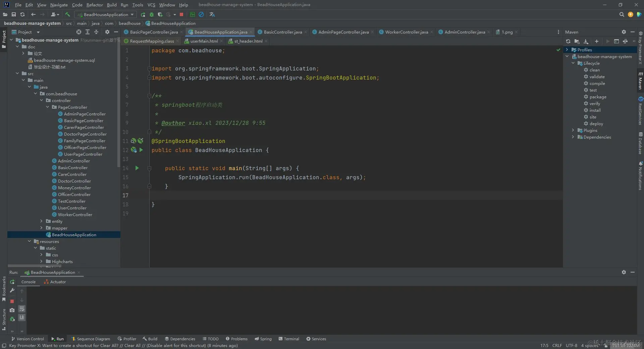644x349 pixels.
Task: Close the WorkerController.java editor tab
Action: click(x=432, y=32)
